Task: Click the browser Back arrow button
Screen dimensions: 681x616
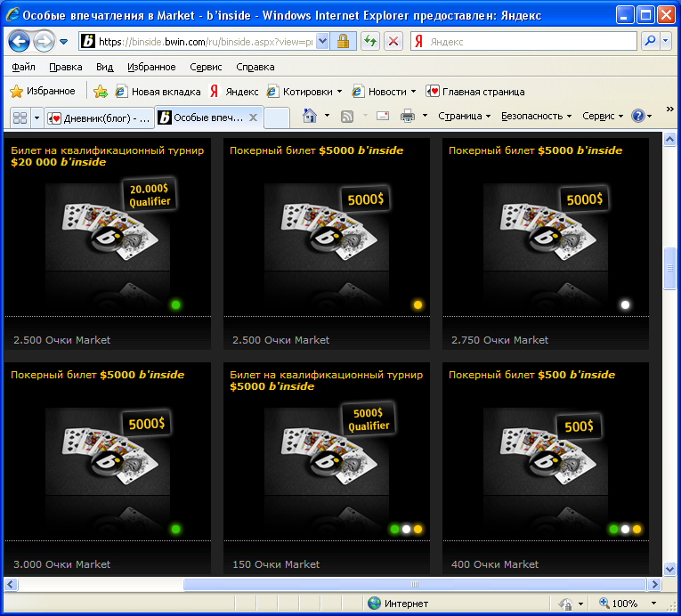Action: 19,42
